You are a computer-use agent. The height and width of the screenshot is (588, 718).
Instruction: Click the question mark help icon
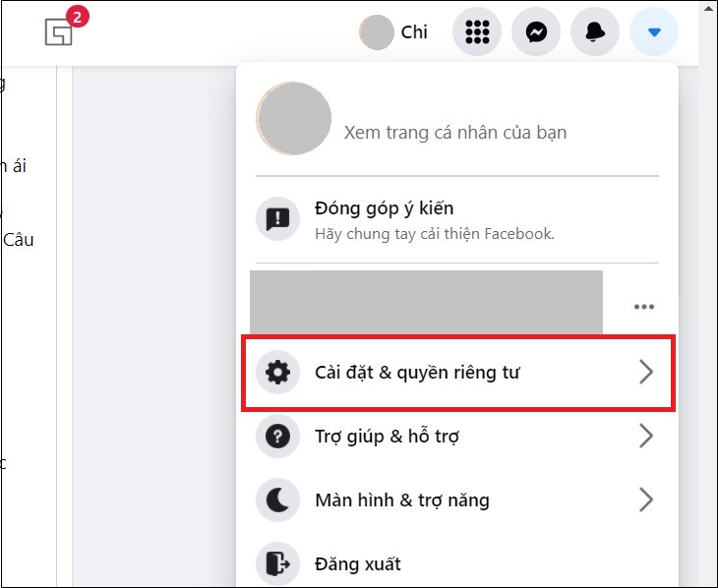pyautogui.click(x=278, y=437)
